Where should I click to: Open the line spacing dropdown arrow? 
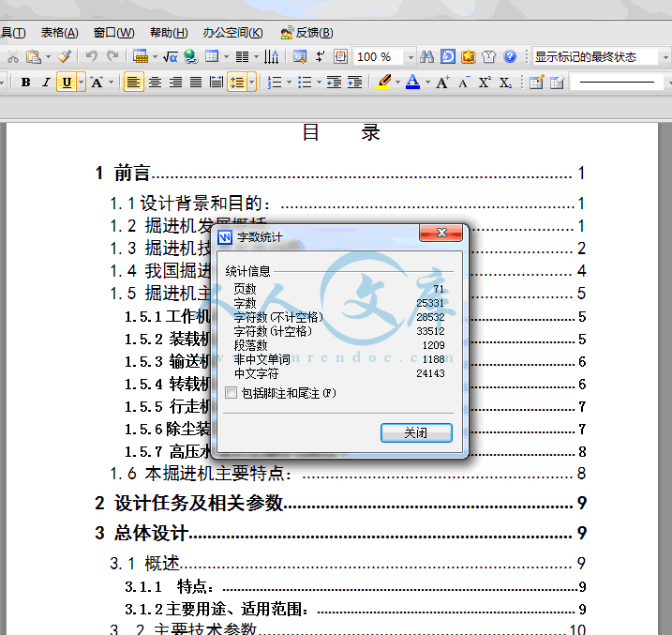251,82
